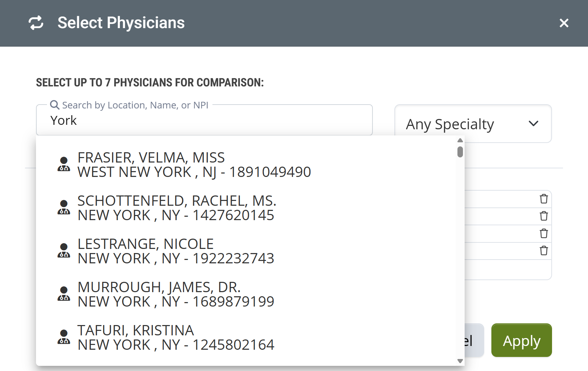The height and width of the screenshot is (371, 588).
Task: Select Schottenfeld, Rachel from results
Action: (x=177, y=208)
